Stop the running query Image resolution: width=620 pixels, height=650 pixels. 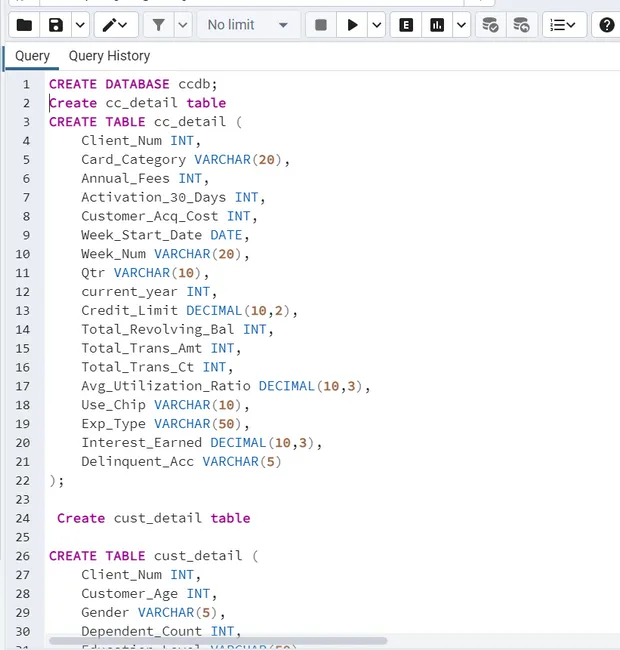(x=321, y=25)
